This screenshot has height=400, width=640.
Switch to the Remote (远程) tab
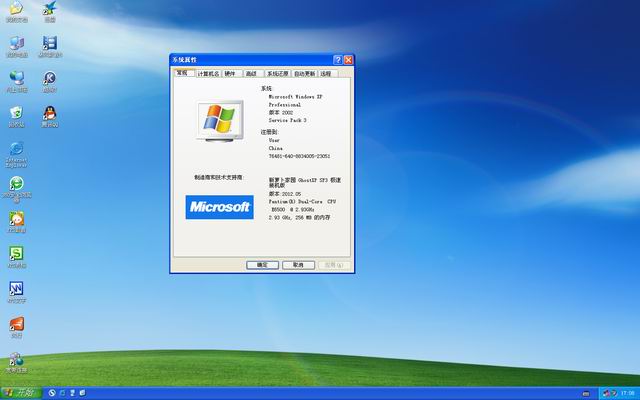pos(326,73)
